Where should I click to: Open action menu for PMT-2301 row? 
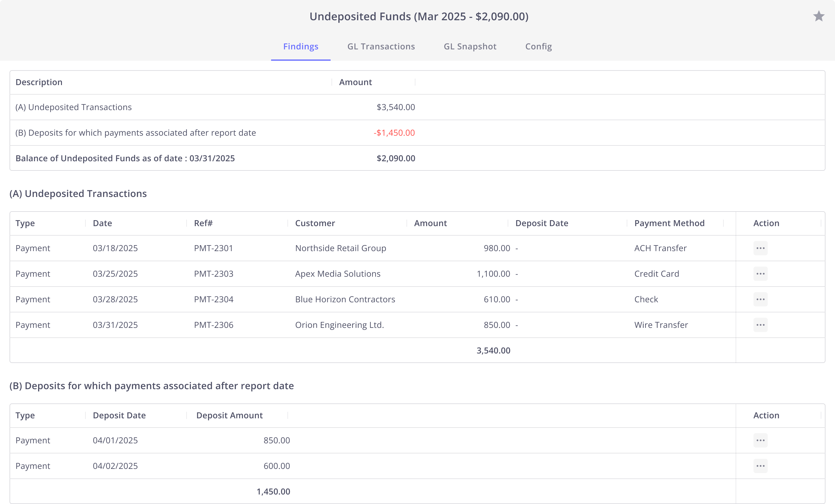pos(760,248)
